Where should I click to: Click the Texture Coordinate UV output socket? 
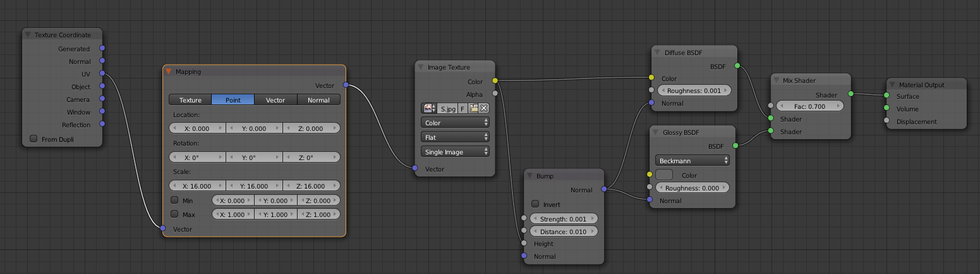pyautogui.click(x=102, y=73)
